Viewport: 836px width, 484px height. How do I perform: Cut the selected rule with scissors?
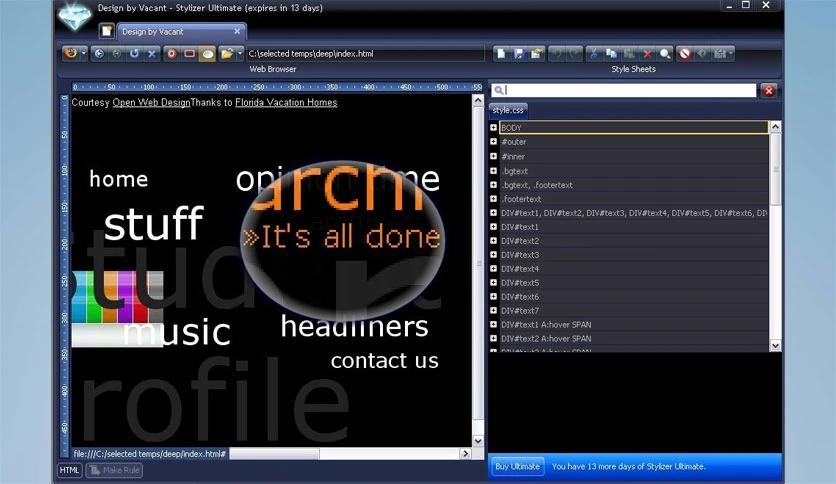593,53
